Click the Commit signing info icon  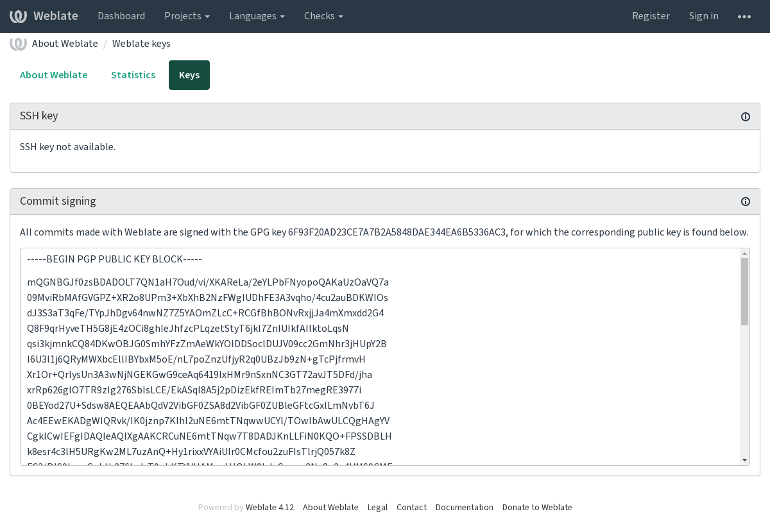746,202
